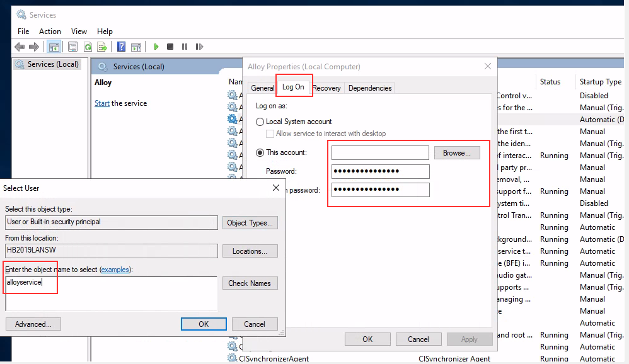Open the examples link in Select User

click(115, 270)
